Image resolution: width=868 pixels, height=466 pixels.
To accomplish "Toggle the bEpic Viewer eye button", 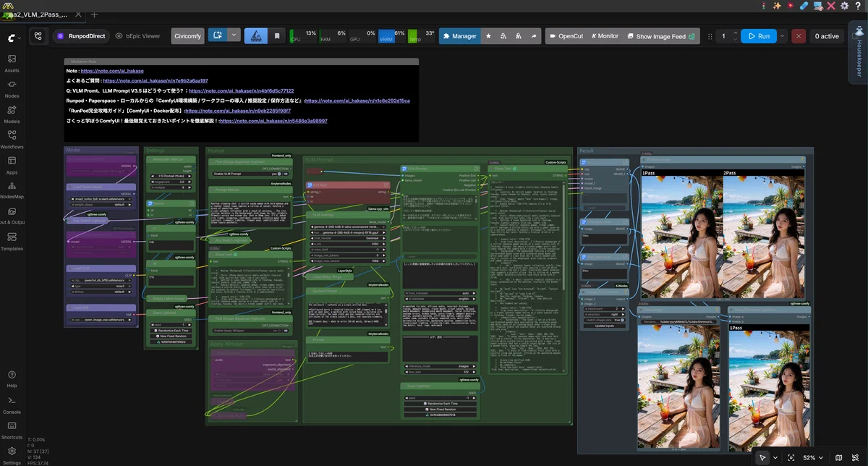I will [x=137, y=35].
